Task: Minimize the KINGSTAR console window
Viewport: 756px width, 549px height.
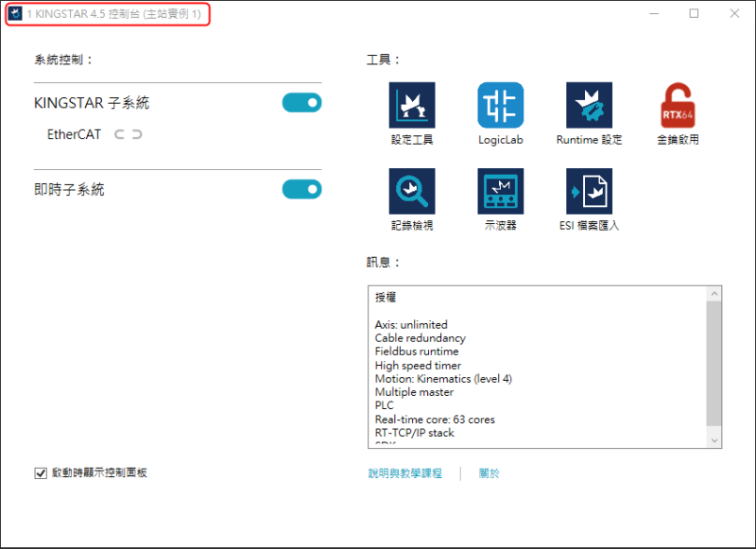Action: pyautogui.click(x=654, y=13)
